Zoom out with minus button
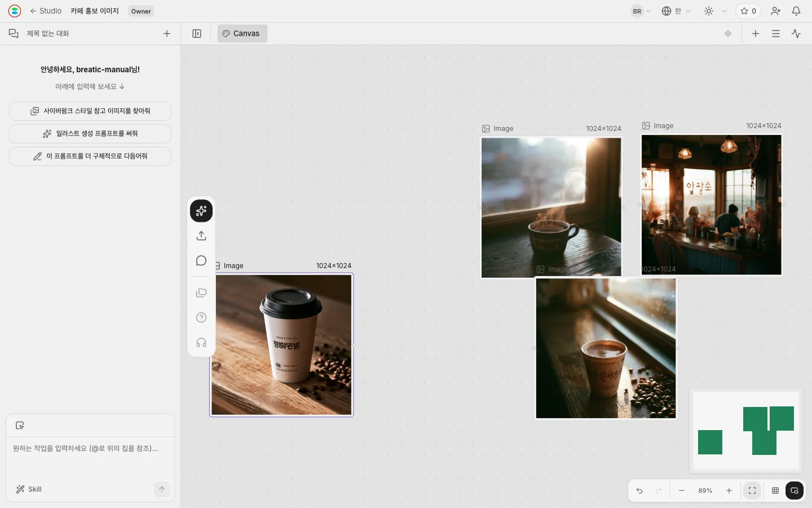 (x=682, y=491)
